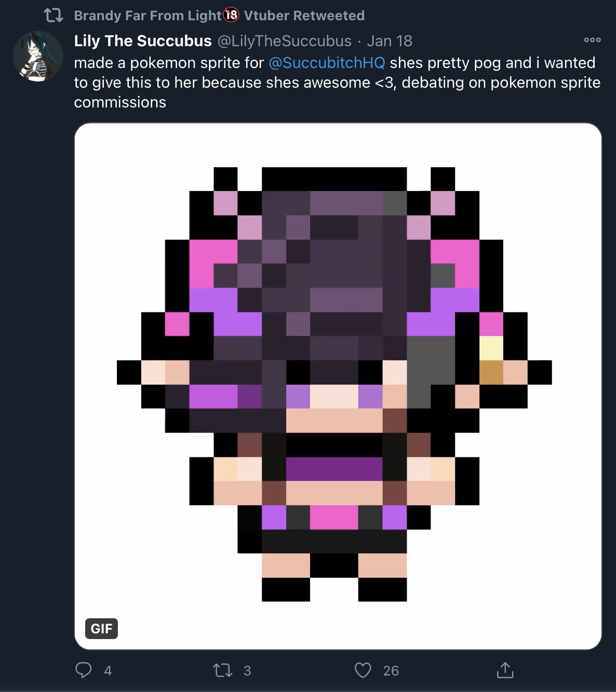The height and width of the screenshot is (692, 616).
Task: Click the 18 no-under-age emoji in the retweeter name
Action: [231, 16]
